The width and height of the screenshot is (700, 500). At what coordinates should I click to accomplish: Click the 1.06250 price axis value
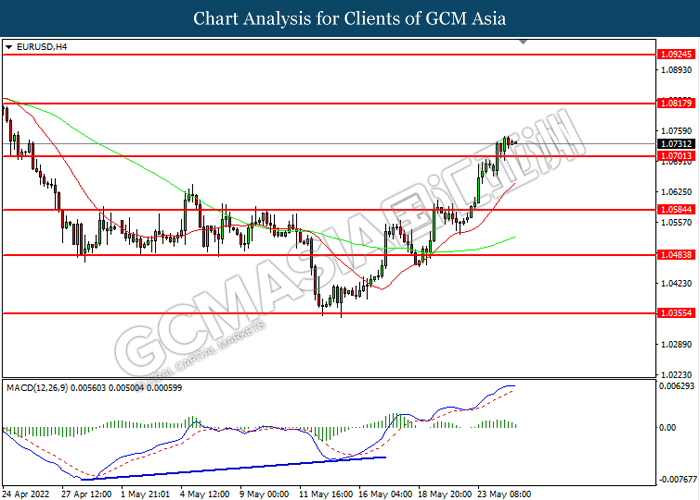[x=676, y=192]
